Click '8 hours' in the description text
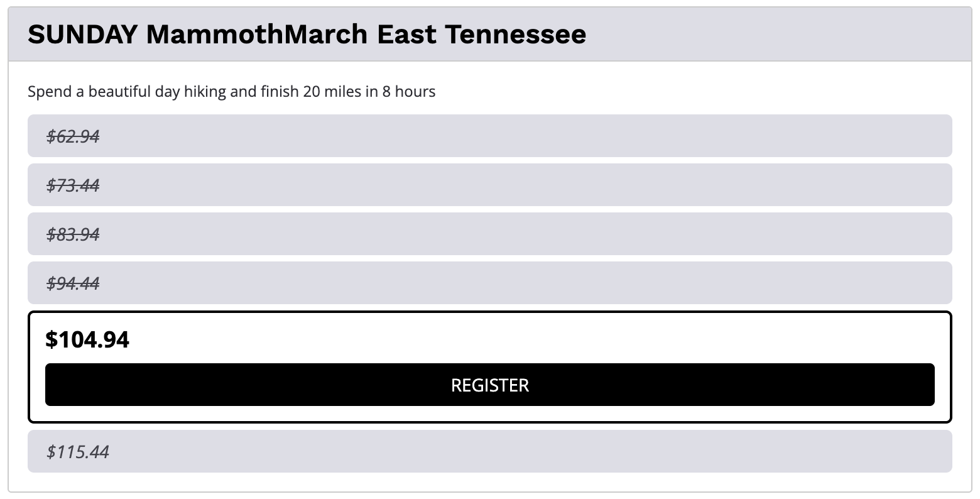Viewport: 980px width, 499px height. (409, 92)
